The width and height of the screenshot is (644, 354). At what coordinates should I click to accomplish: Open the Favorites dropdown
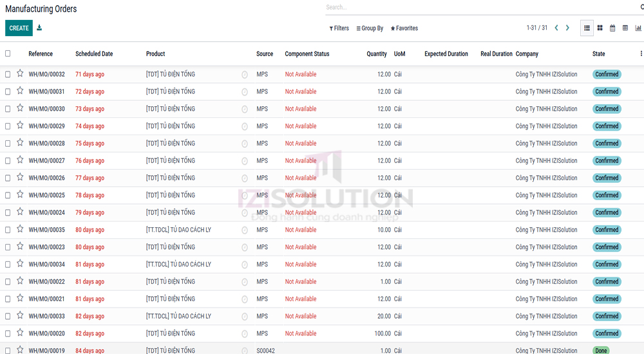404,28
